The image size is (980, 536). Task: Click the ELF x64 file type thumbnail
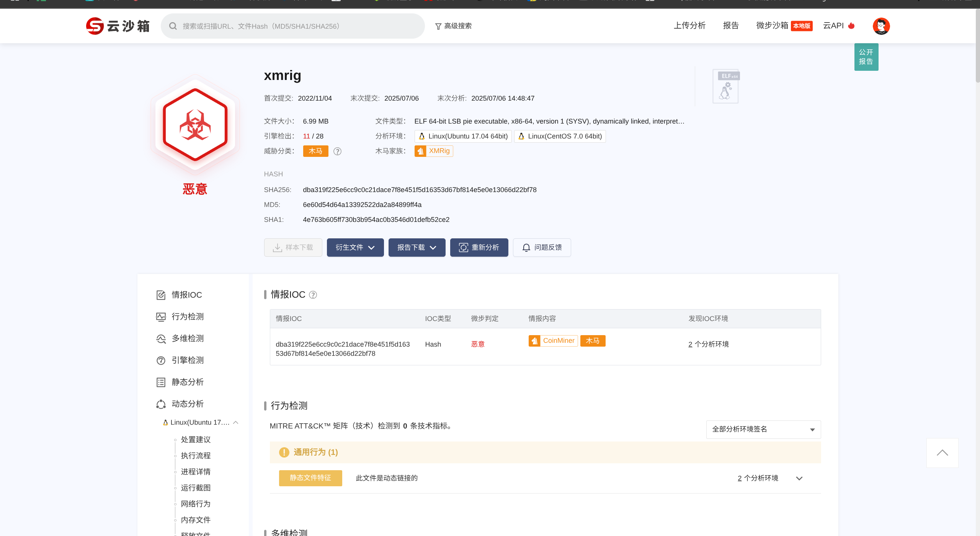725,86
